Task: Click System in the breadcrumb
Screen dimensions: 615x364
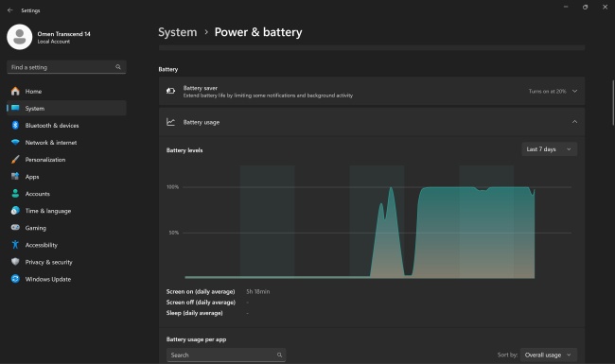Action: coord(178,32)
